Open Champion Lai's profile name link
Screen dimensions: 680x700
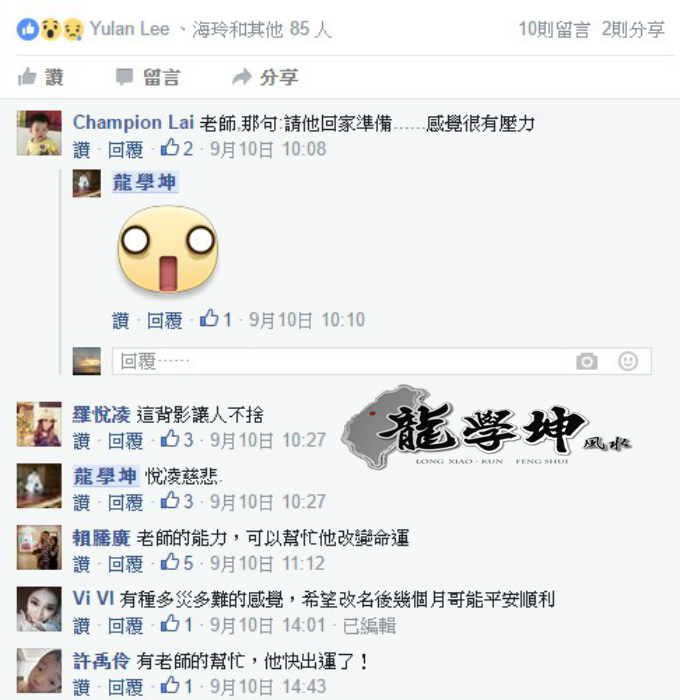[133, 122]
